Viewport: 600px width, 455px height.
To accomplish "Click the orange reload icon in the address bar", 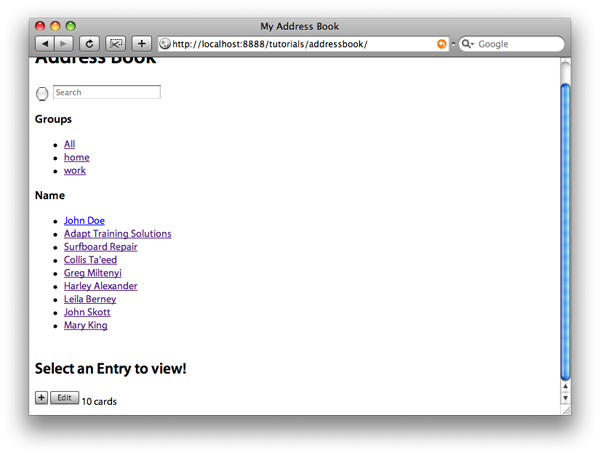I will (x=442, y=44).
